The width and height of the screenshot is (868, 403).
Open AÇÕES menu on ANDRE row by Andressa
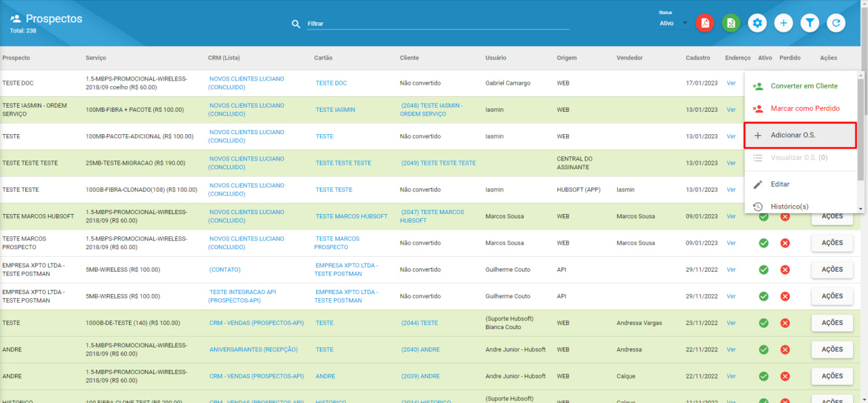click(832, 349)
